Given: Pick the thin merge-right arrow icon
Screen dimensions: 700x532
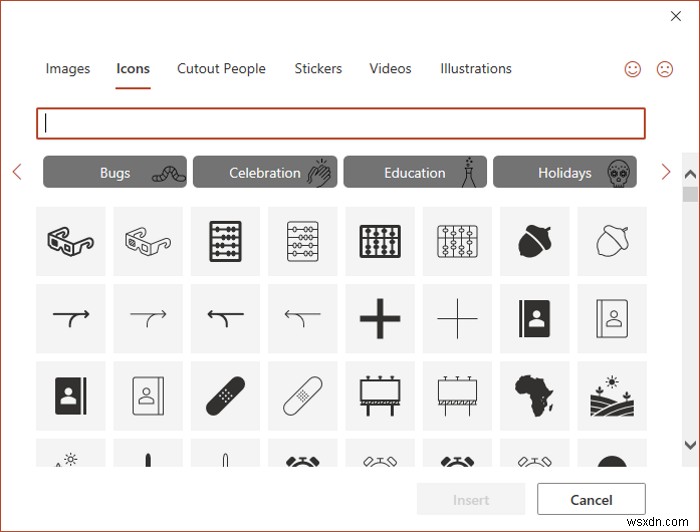Looking at the screenshot, I should [x=148, y=319].
